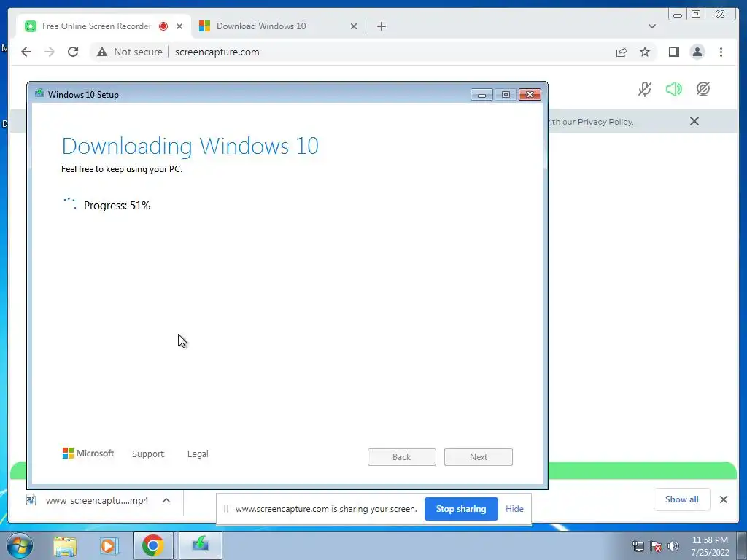Toggle the webcam disabled icon
This screenshot has width=747, height=560.
(x=703, y=89)
